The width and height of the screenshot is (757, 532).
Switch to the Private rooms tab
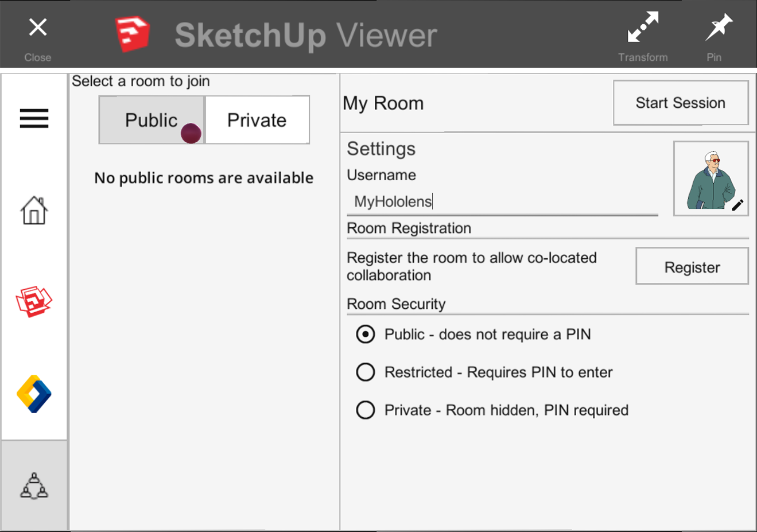(257, 120)
